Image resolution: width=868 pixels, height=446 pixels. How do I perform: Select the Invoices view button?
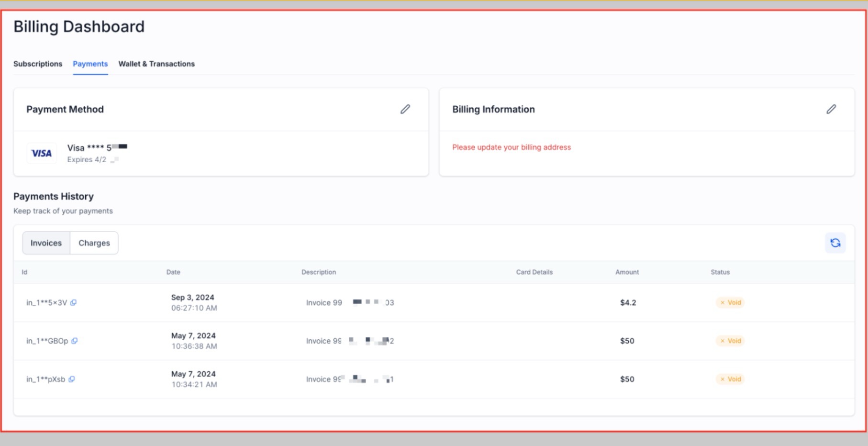click(46, 243)
